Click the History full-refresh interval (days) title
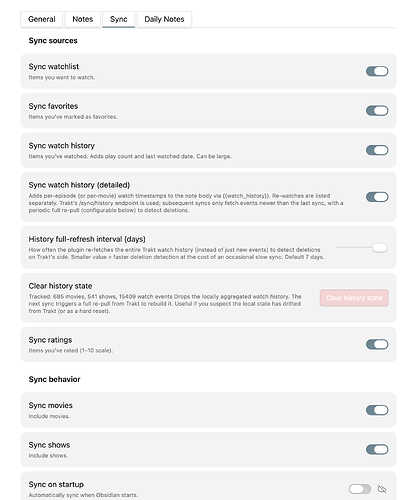The width and height of the screenshot is (414, 500). (x=87, y=239)
